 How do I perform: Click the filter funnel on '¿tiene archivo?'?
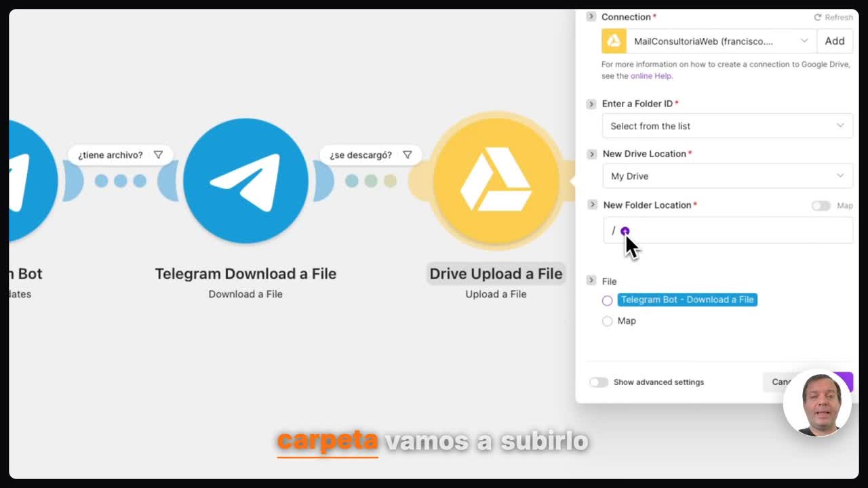coord(158,155)
